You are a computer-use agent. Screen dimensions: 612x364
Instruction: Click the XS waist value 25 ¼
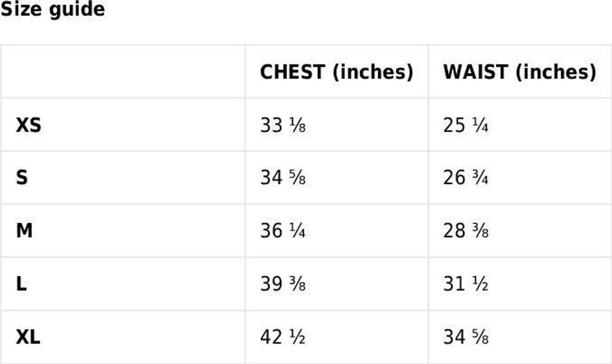(466, 126)
